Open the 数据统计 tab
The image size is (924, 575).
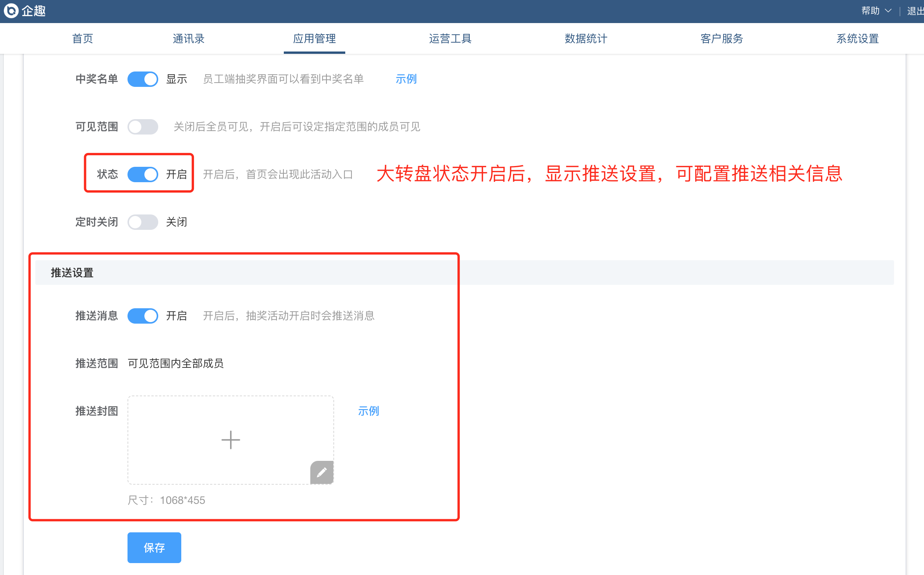[586, 38]
